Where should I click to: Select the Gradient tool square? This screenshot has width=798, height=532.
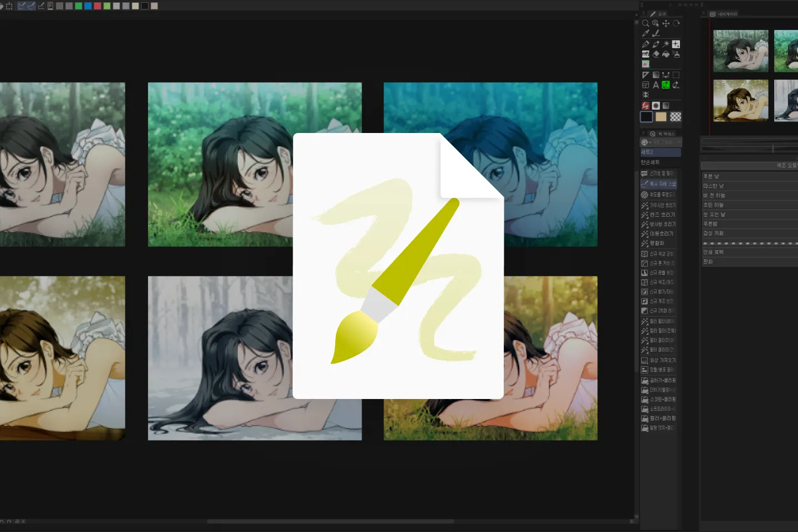point(656,75)
